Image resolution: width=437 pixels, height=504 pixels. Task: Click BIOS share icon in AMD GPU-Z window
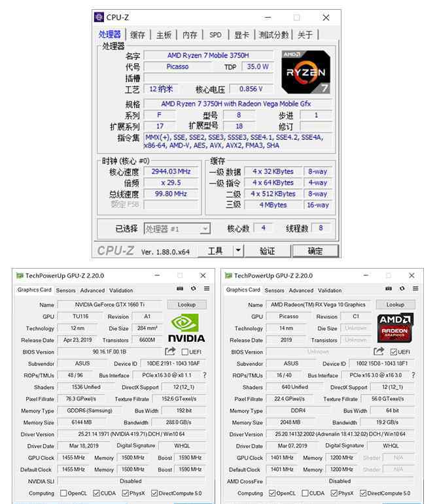click(379, 351)
